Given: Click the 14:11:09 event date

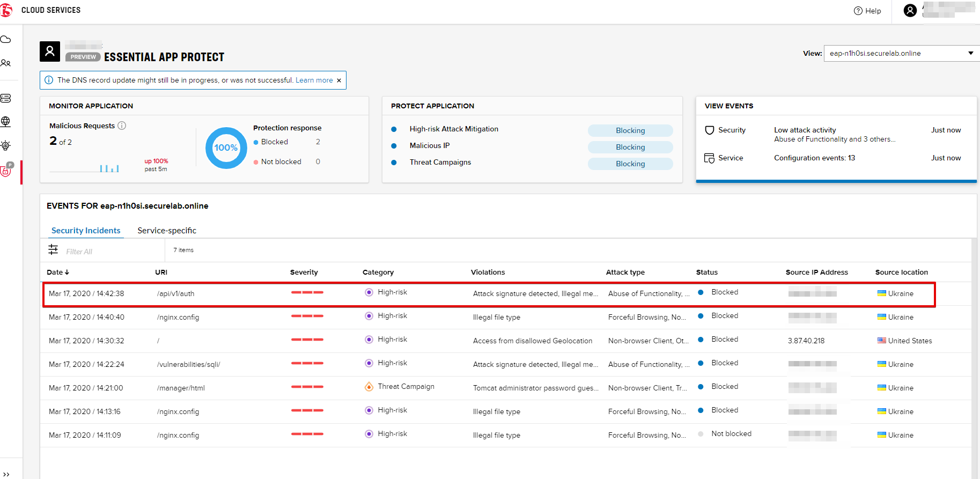Looking at the screenshot, I should [85, 435].
